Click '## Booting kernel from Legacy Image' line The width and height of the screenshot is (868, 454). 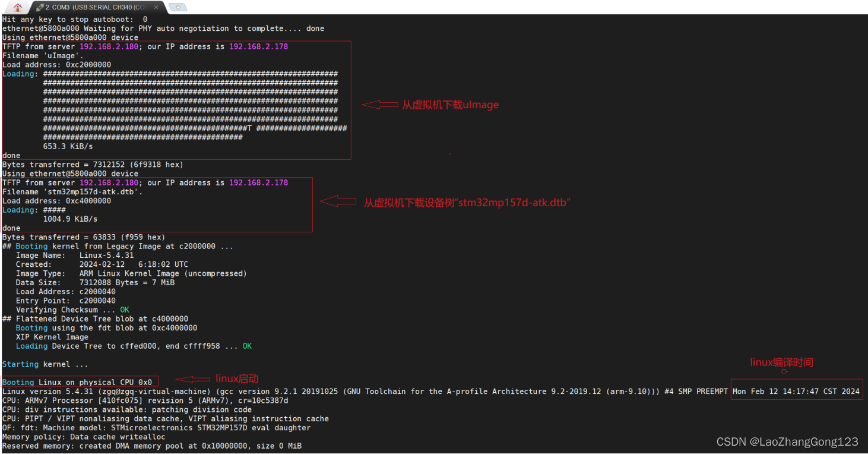pos(118,246)
